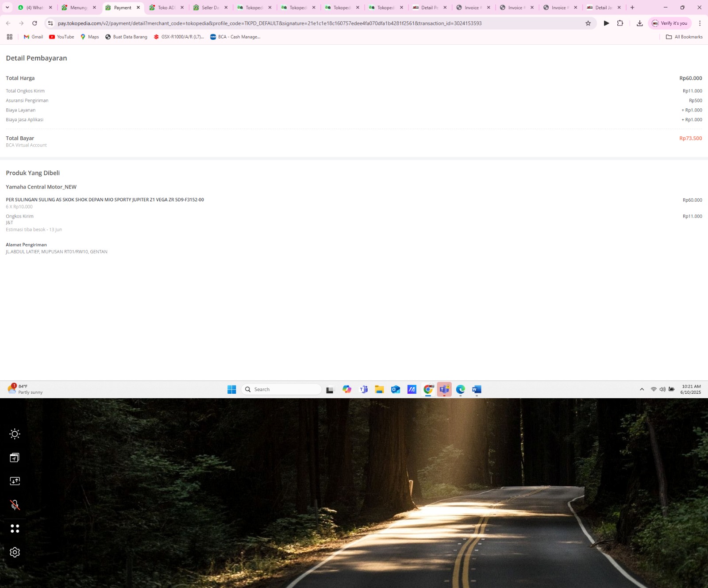The width and height of the screenshot is (708, 588).
Task: View site information icon in address bar
Action: click(50, 23)
